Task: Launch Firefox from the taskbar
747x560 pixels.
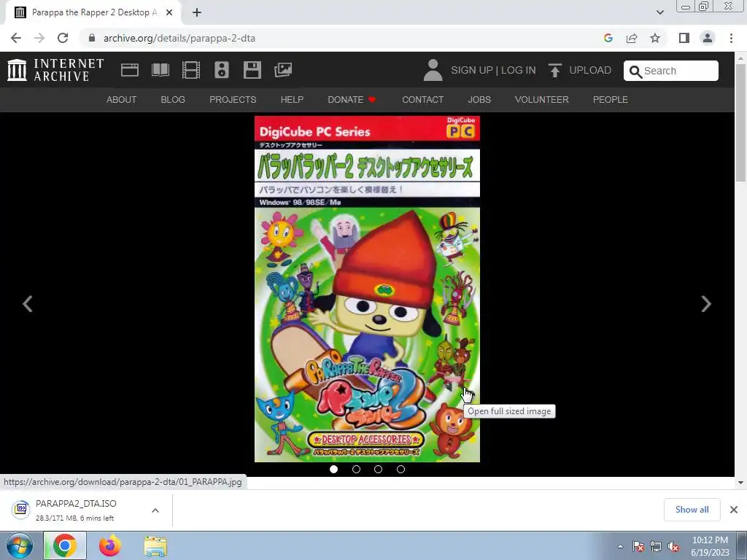Action: pos(110,545)
